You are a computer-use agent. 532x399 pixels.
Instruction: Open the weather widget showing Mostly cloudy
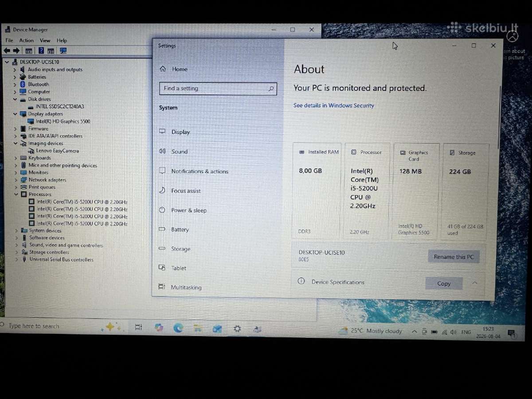tap(371, 331)
